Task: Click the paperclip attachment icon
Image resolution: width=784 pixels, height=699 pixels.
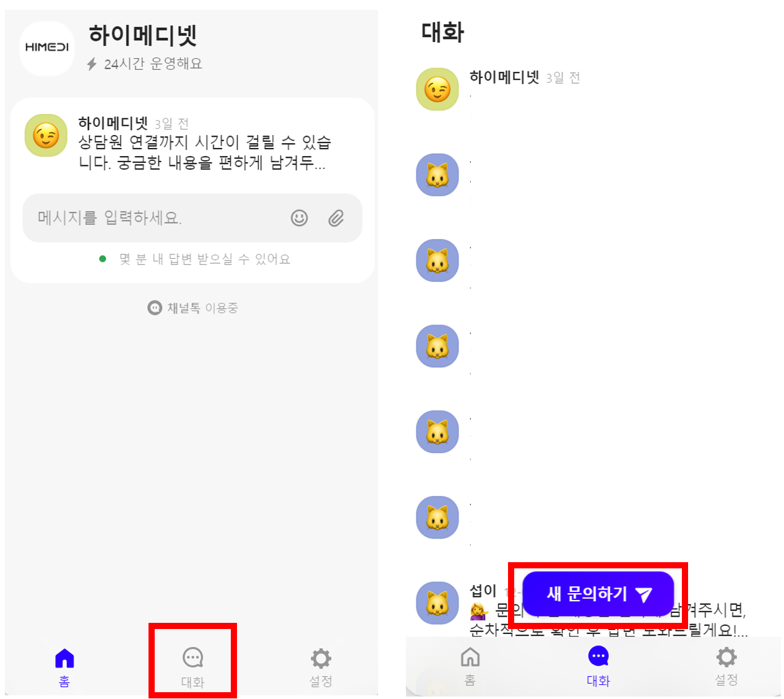Action: pyautogui.click(x=336, y=218)
